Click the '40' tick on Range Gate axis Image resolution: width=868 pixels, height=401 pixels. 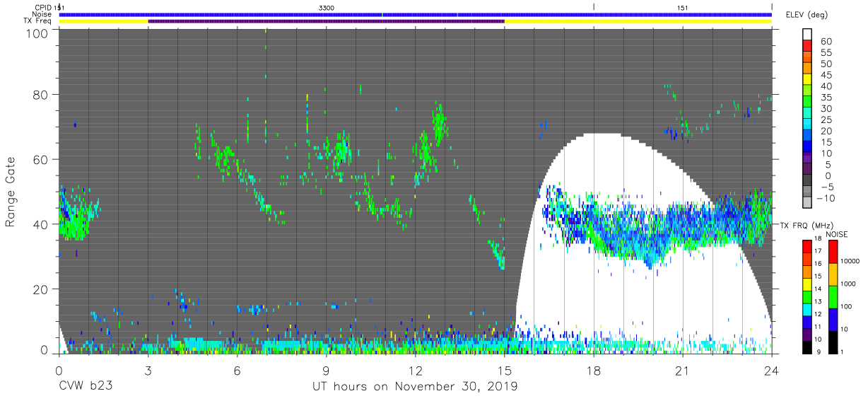(41, 224)
